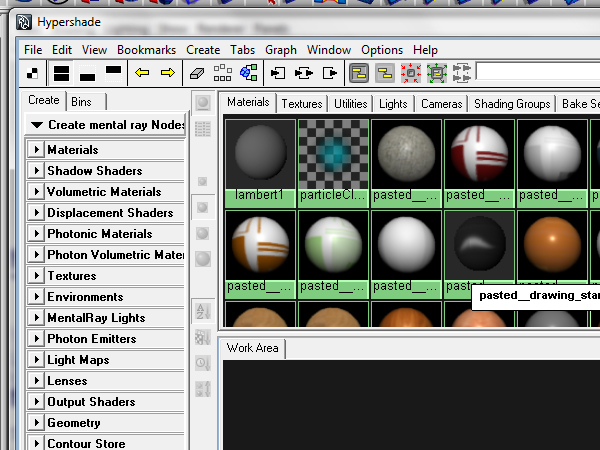Open Create mental ray Nodes dropdown
Image resolution: width=600 pixels, height=450 pixels.
pos(106,125)
